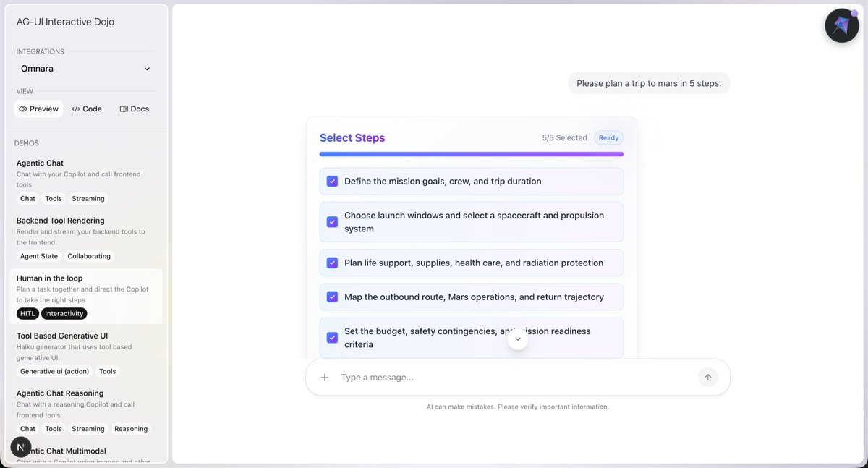868x468 pixels.
Task: Open the Next.js N badge
Action: [21, 447]
